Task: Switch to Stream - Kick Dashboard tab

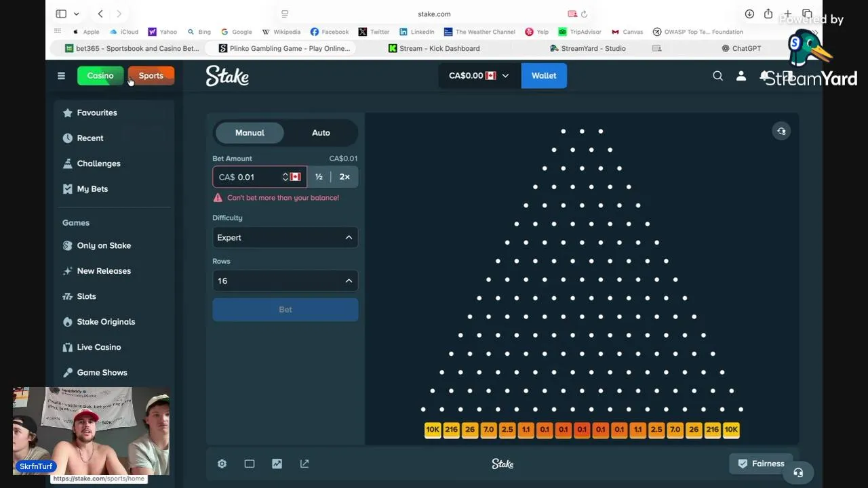Action: click(434, 48)
